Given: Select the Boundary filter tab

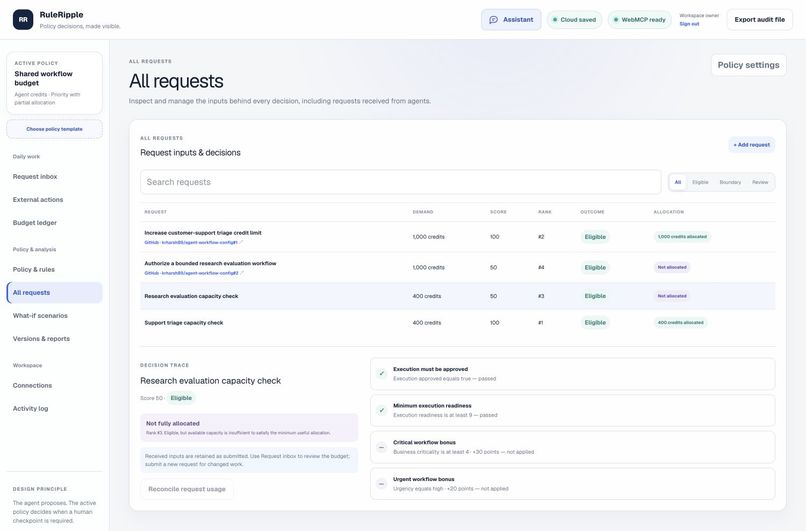Looking at the screenshot, I should [x=730, y=182].
